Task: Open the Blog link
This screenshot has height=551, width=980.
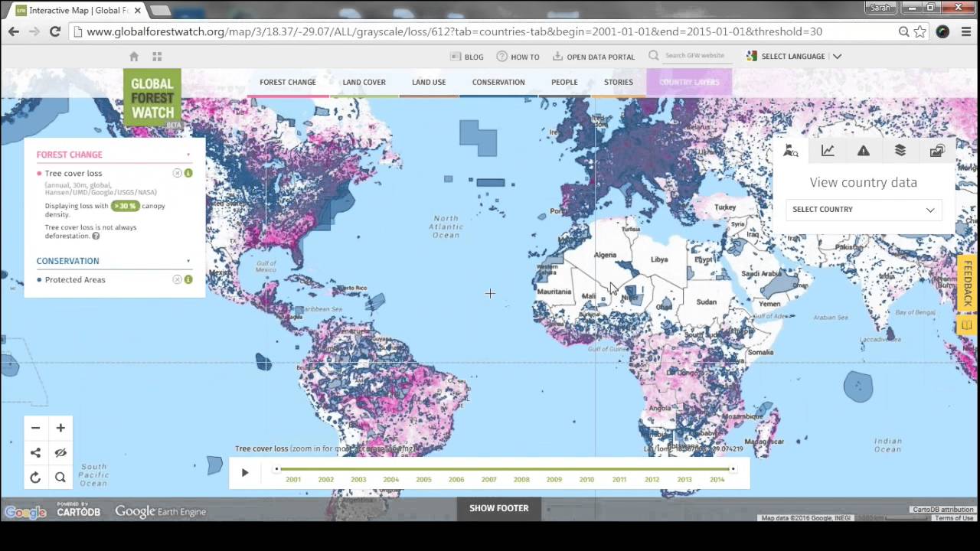Action: (x=467, y=57)
